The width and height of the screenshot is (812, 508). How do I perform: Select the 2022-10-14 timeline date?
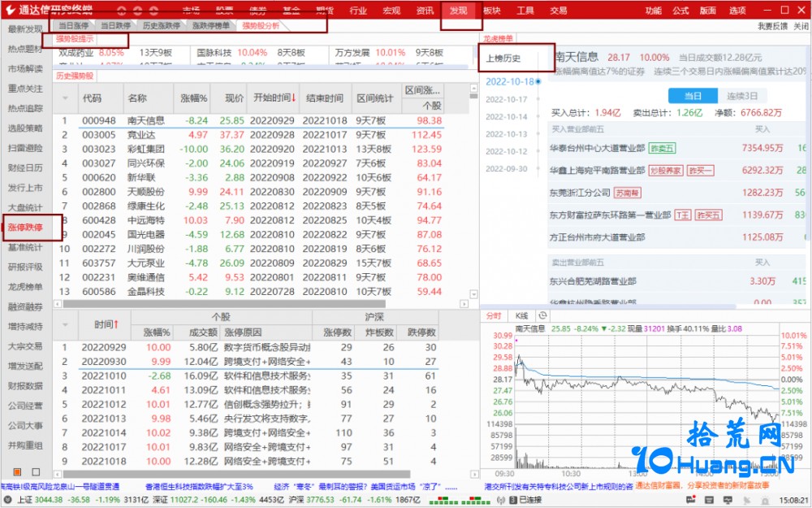[507, 116]
